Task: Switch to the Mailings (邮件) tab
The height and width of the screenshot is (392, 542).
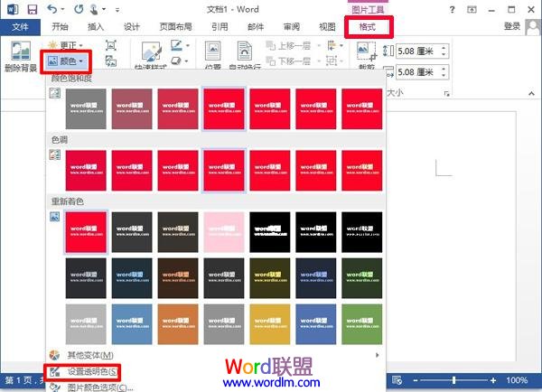Action: pyautogui.click(x=256, y=27)
